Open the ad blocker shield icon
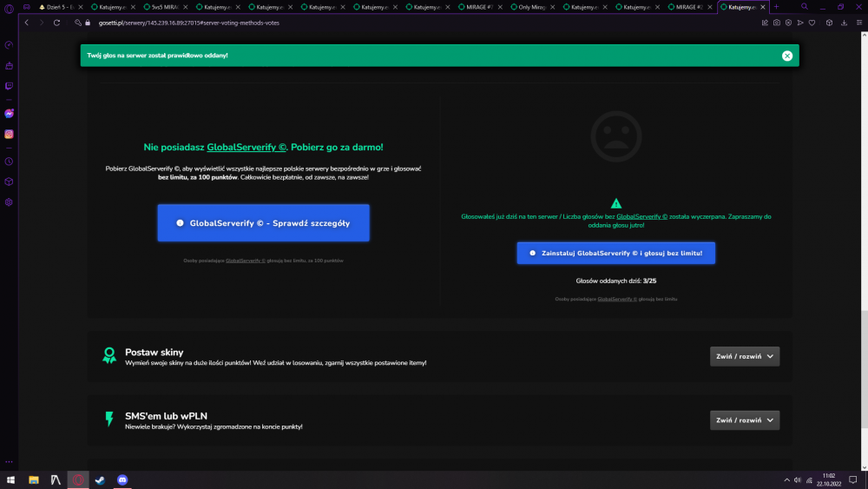 coord(788,23)
